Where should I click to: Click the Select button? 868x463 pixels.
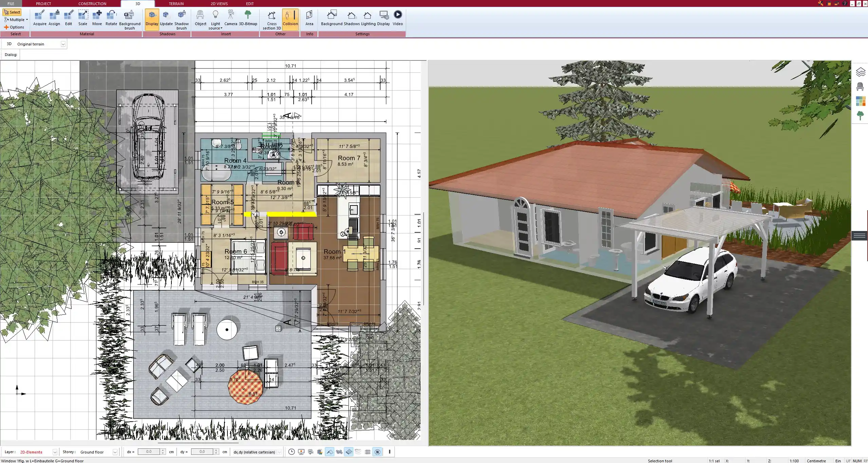click(12, 12)
